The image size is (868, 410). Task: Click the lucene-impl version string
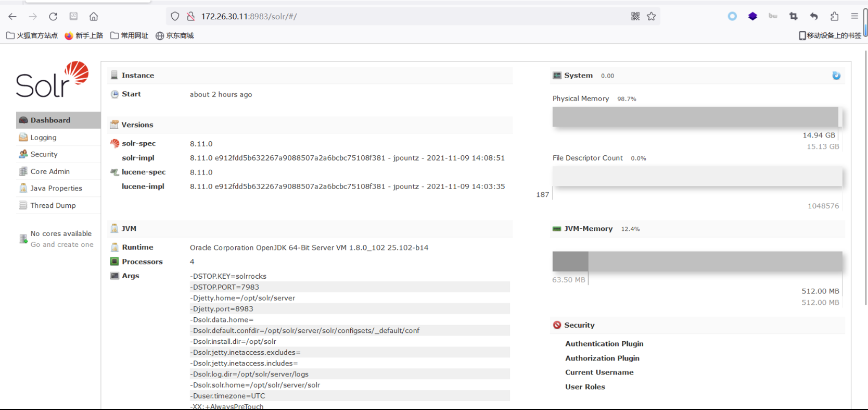(347, 187)
